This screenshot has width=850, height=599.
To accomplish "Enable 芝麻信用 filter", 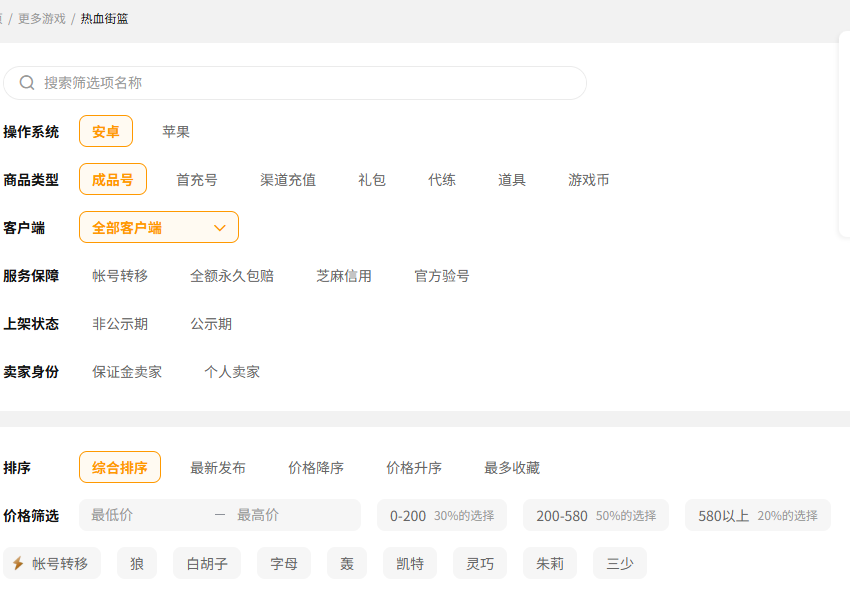I will coord(344,276).
